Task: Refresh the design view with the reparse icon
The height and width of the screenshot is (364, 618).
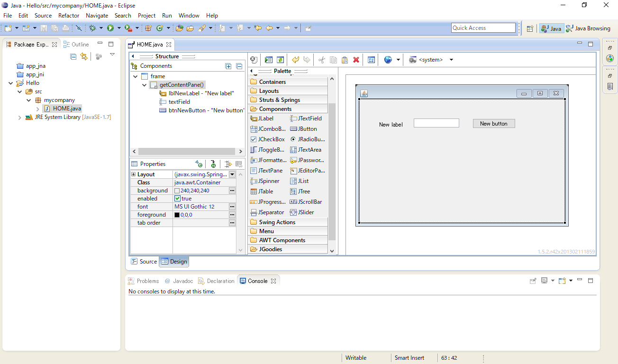Action: point(280,60)
